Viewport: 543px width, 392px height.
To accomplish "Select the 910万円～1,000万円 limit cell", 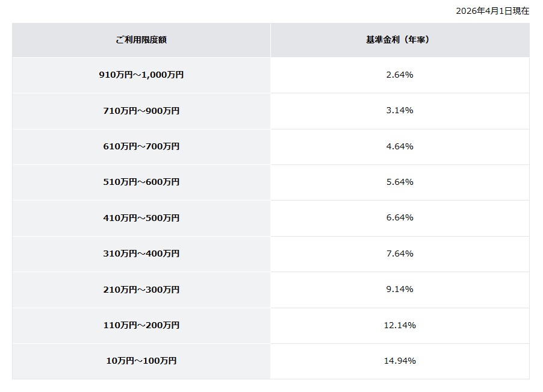I will (x=141, y=75).
